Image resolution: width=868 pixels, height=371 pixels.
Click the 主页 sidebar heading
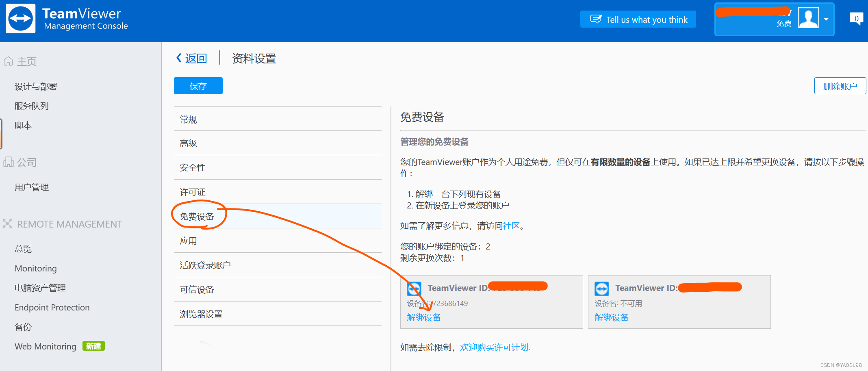(27, 61)
